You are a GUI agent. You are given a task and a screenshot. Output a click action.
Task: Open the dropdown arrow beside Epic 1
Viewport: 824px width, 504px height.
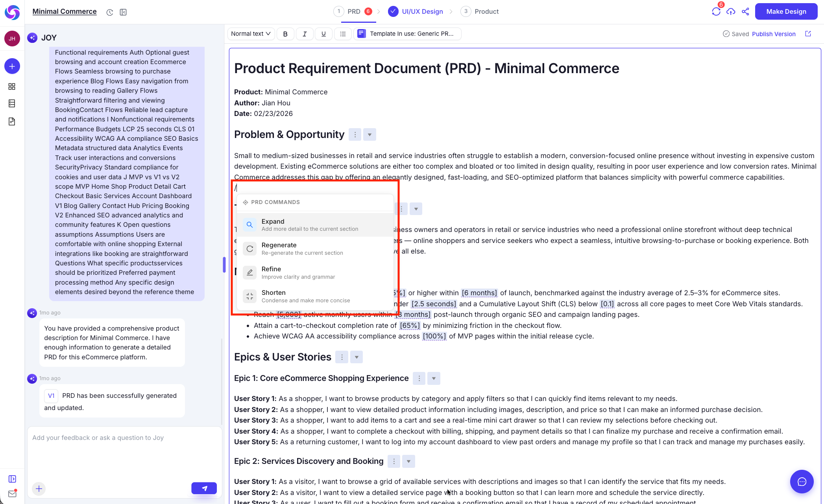click(433, 378)
